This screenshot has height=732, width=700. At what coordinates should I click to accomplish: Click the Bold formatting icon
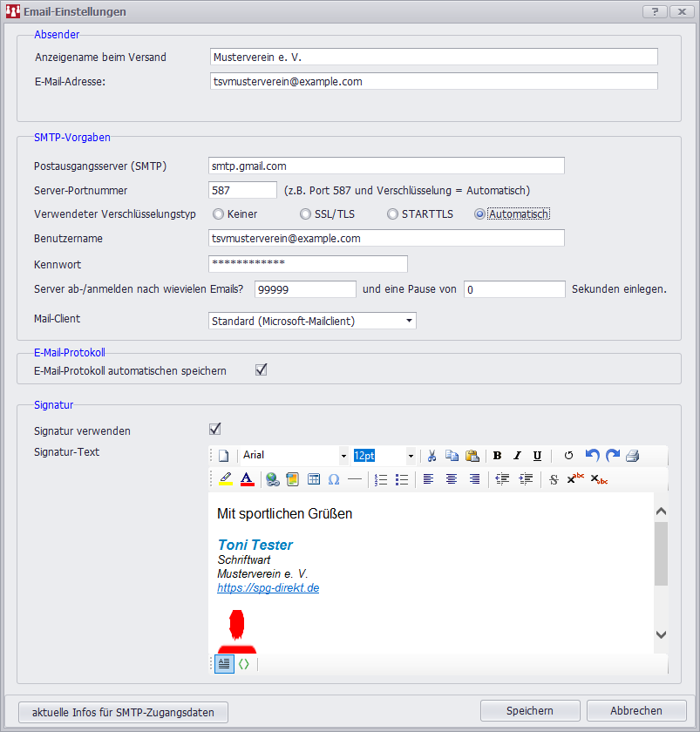497,456
